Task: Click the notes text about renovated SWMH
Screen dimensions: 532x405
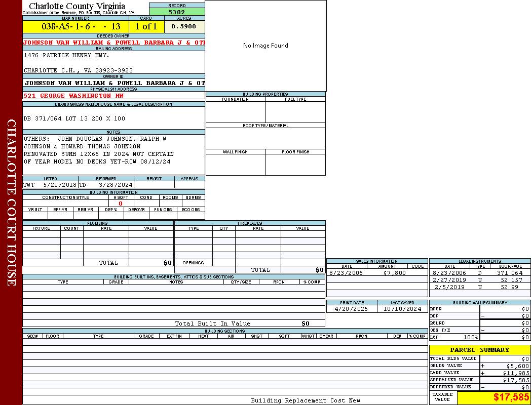Action: pos(98,154)
